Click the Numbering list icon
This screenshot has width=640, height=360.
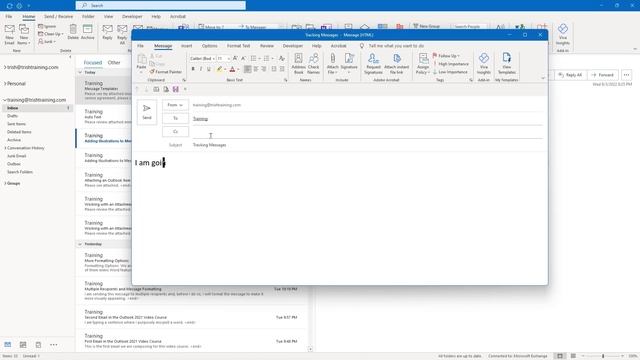tap(267, 58)
